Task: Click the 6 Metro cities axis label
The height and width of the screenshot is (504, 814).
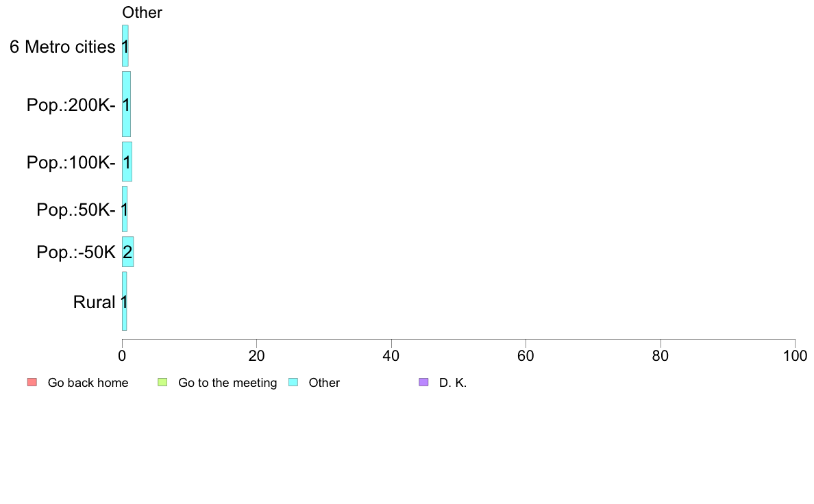Action: 62,47
